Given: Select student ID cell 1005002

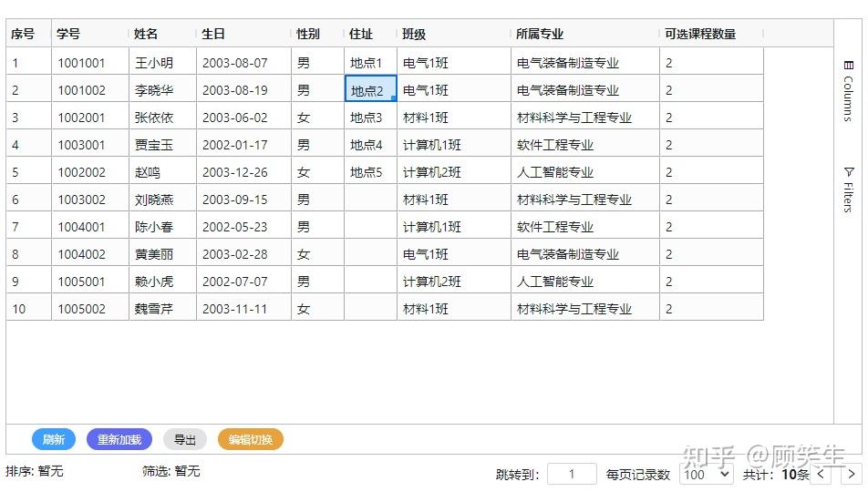Looking at the screenshot, I should coord(90,308).
